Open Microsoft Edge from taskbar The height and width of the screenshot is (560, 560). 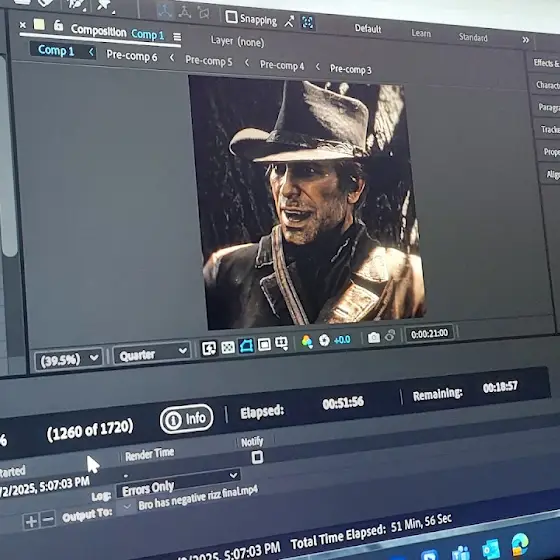[520, 544]
